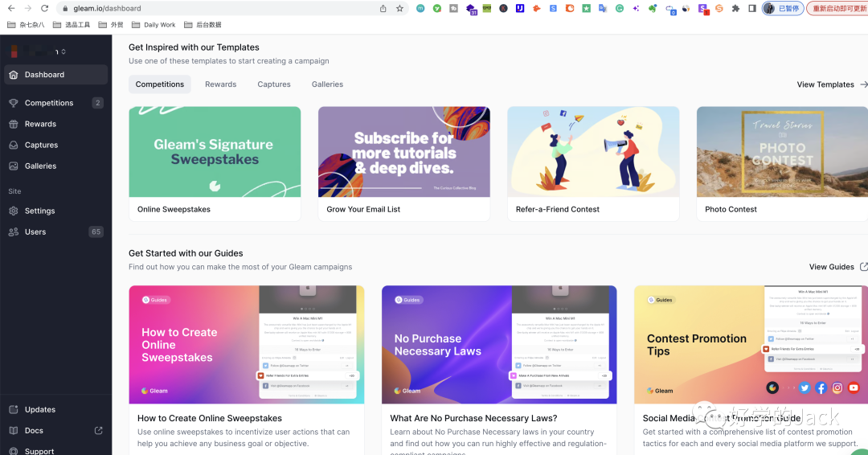Select the Competitions template tab

(x=159, y=84)
